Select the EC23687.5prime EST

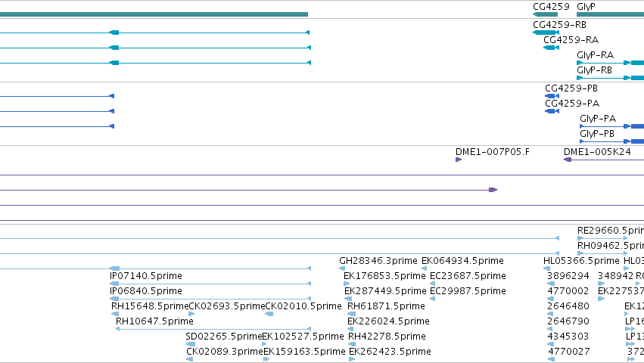(x=432, y=284)
